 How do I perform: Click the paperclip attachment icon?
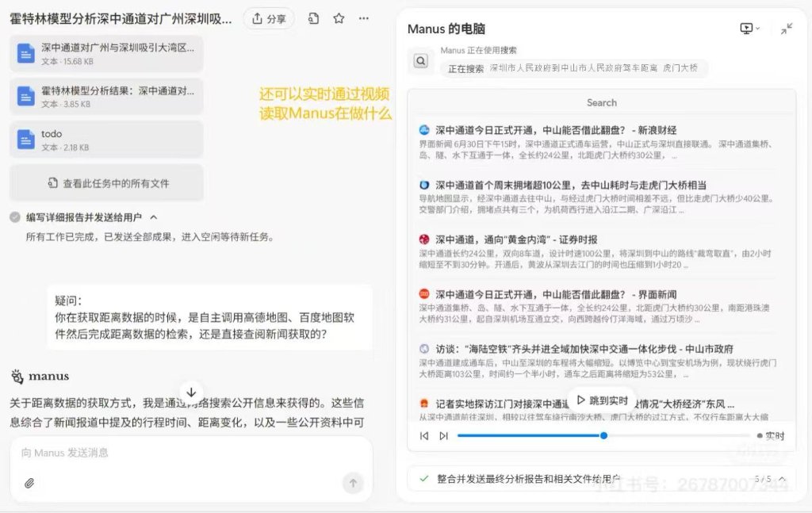(x=29, y=483)
